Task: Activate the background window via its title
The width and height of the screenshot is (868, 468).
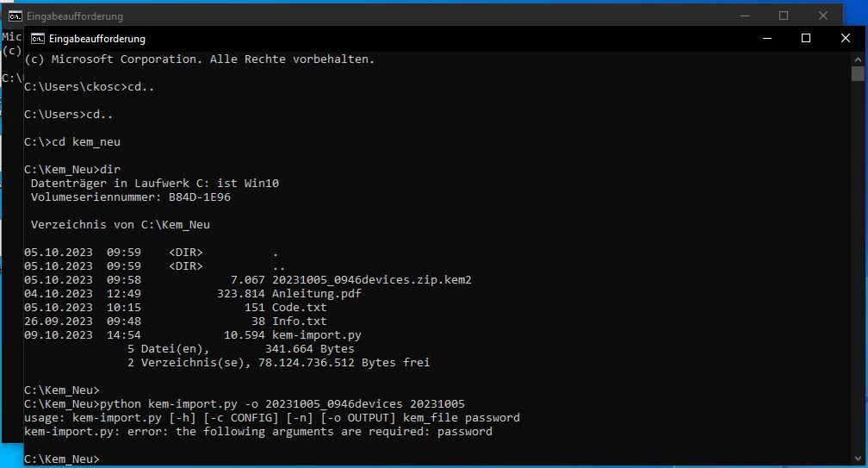Action: click(75, 16)
